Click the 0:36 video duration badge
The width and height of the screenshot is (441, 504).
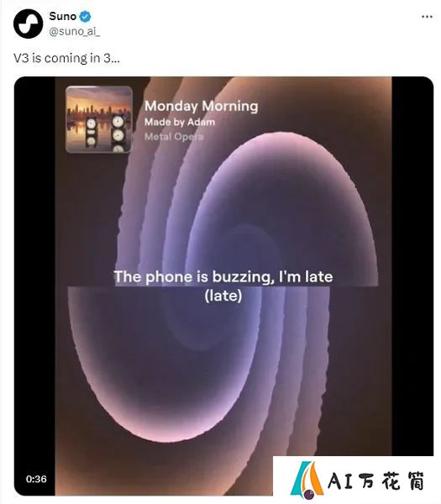tap(36, 479)
